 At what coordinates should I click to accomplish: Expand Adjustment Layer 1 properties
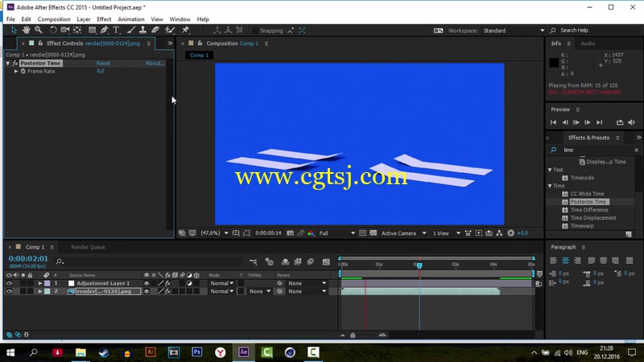(39, 283)
